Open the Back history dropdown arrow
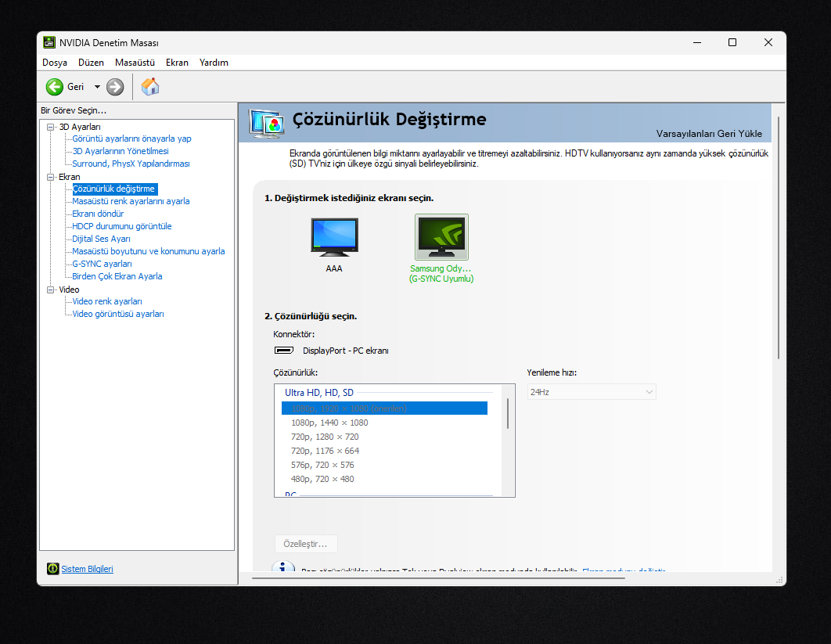The height and width of the screenshot is (644, 831). pos(97,87)
